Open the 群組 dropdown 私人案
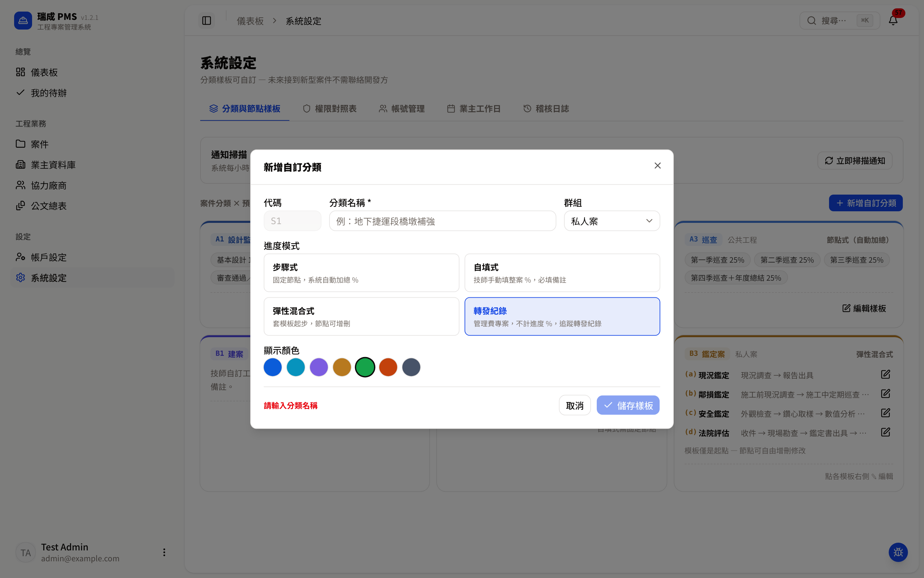This screenshot has height=578, width=924. (612, 221)
